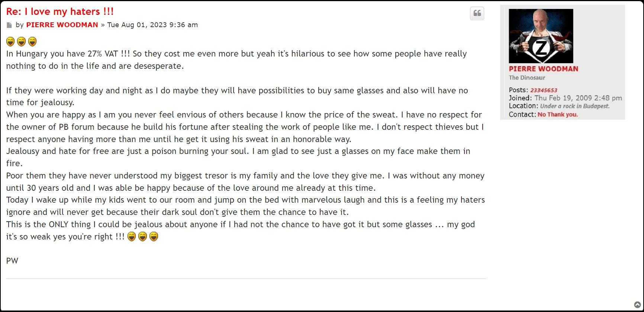Click the "Under a rock in Budapest." location
Screen dimensions: 644x312
[574, 106]
